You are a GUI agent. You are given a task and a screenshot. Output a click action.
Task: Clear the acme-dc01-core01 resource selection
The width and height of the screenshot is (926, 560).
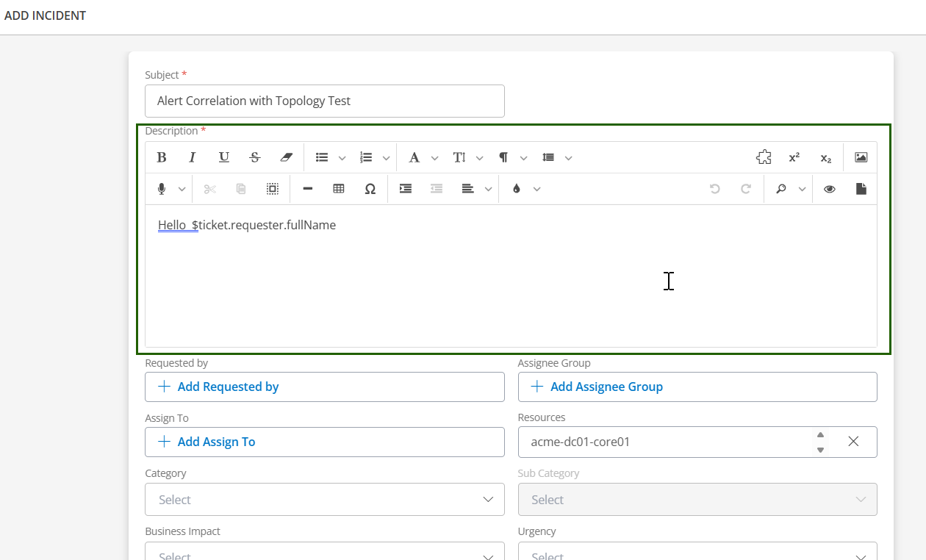click(853, 442)
